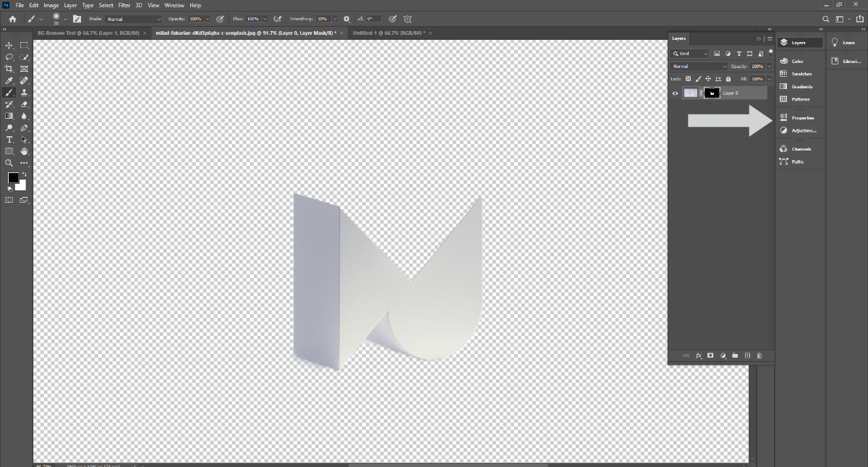Expand the brush Opacity slider dropdown
Viewport: 868px width, 467px height.
[208, 19]
